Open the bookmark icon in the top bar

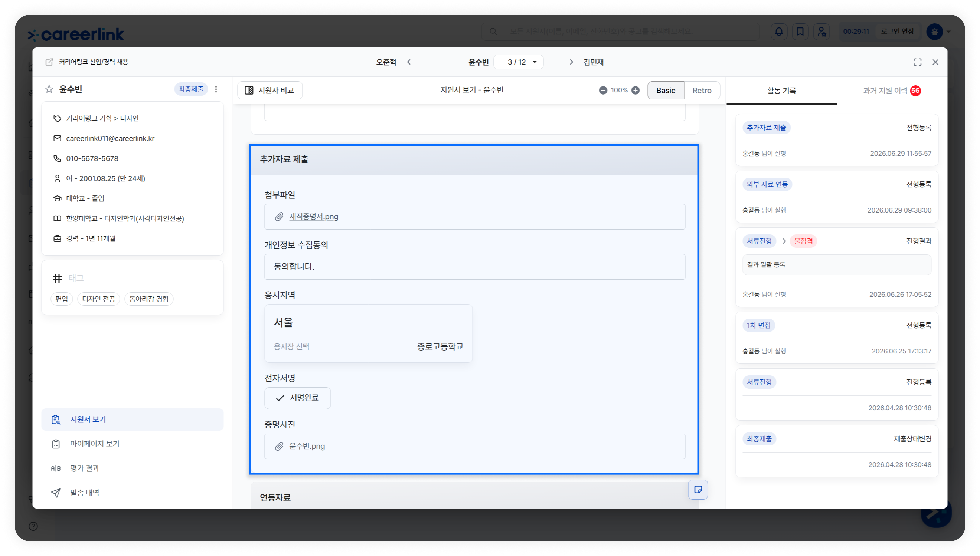point(800,31)
